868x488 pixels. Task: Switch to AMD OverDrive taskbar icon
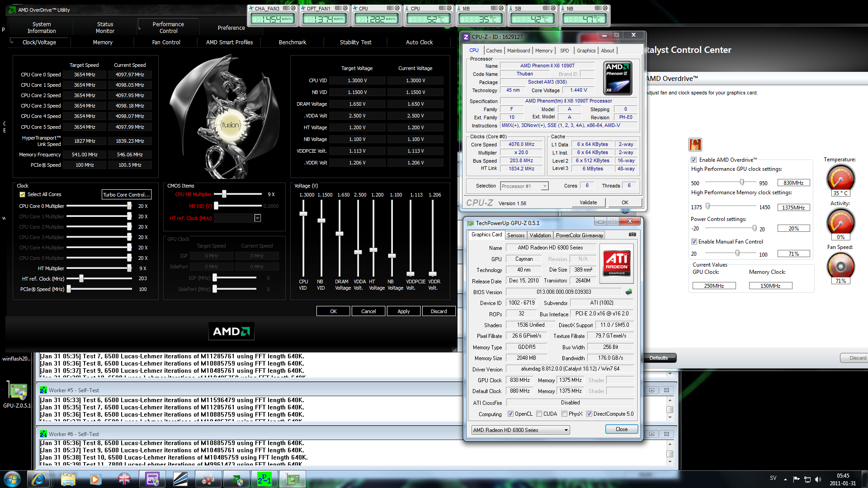pos(237,479)
